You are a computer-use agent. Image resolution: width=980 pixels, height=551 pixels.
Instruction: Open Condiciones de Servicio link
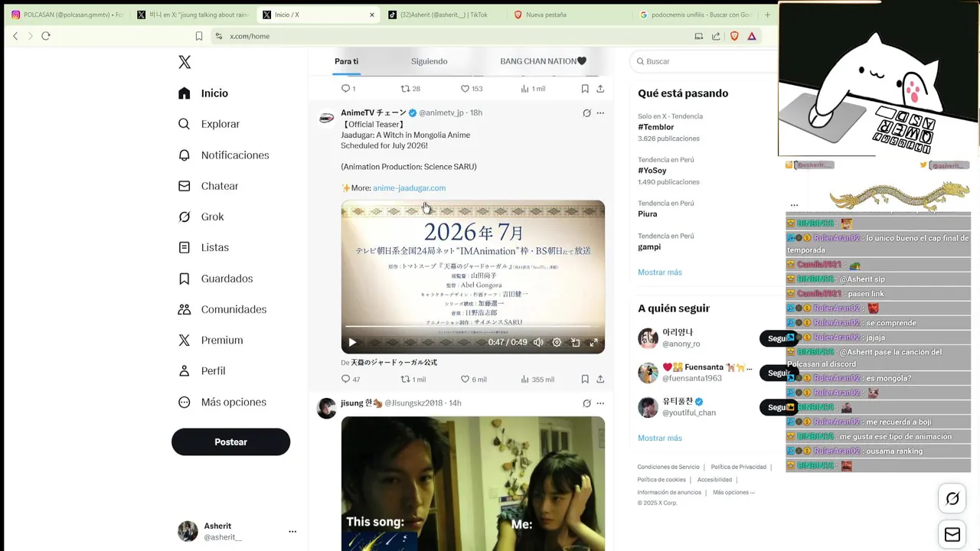click(668, 467)
